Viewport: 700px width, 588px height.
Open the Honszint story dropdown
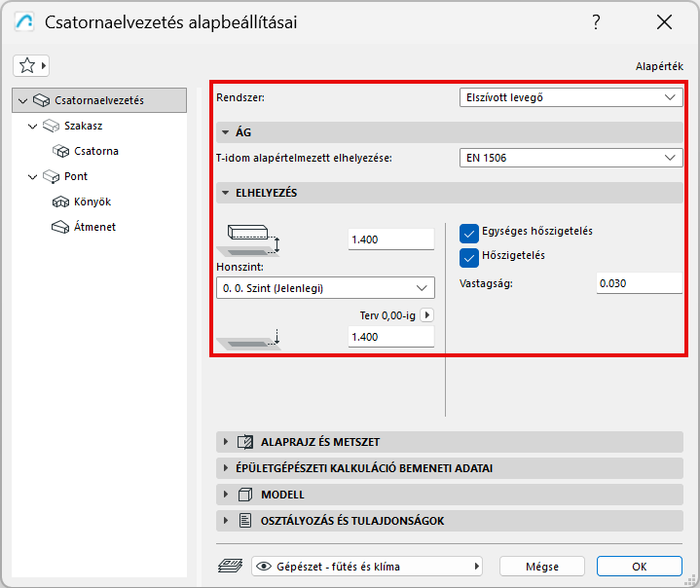[x=324, y=287]
